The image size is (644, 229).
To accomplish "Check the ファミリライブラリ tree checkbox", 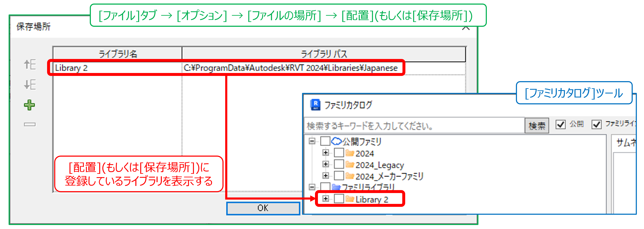I will [325, 187].
